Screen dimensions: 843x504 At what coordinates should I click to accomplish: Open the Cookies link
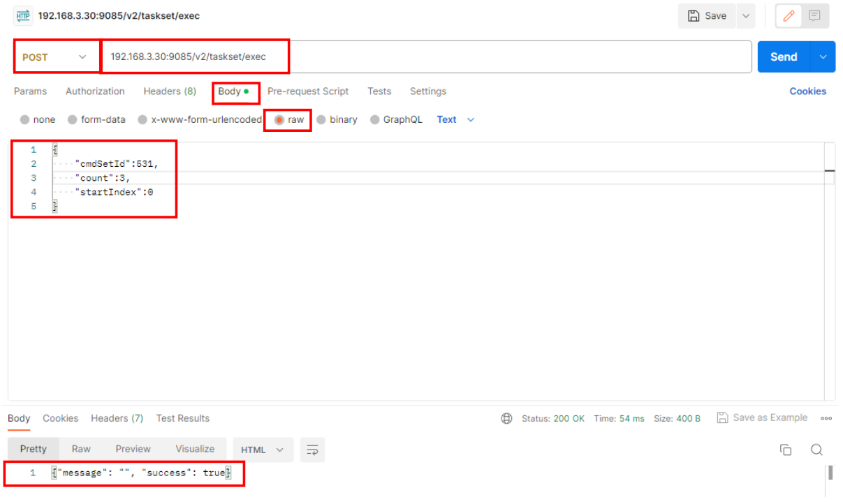coord(807,91)
